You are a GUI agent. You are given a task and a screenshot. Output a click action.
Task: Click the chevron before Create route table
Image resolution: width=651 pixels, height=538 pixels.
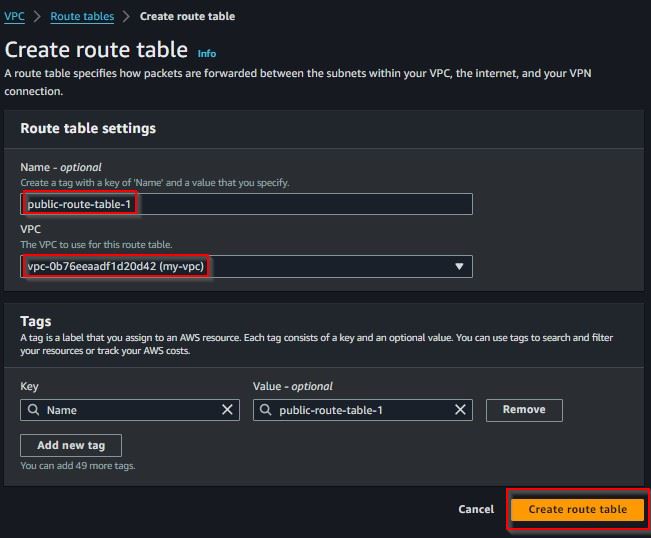(126, 17)
